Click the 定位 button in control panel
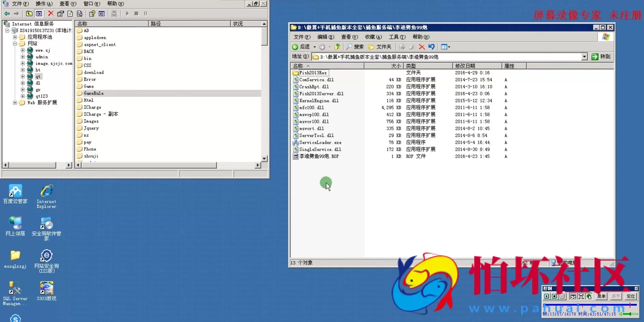Screen dimensions: 644x322 tap(631, 296)
